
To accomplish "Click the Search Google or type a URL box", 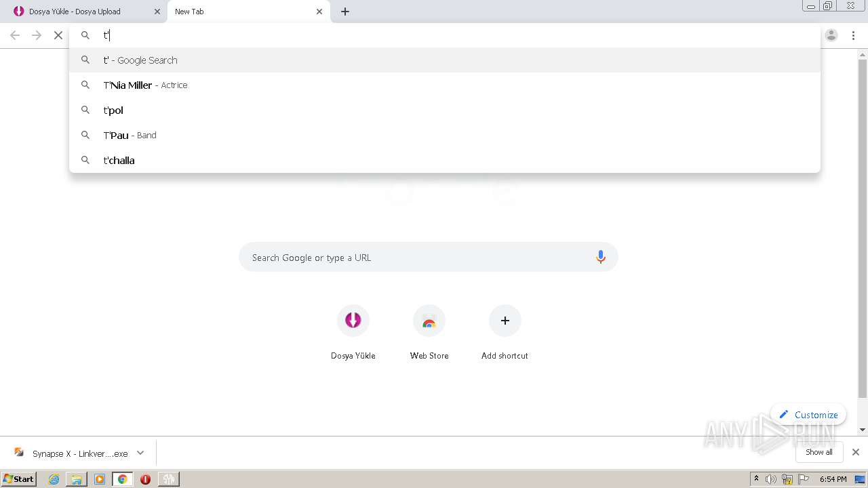I will [x=429, y=258].
